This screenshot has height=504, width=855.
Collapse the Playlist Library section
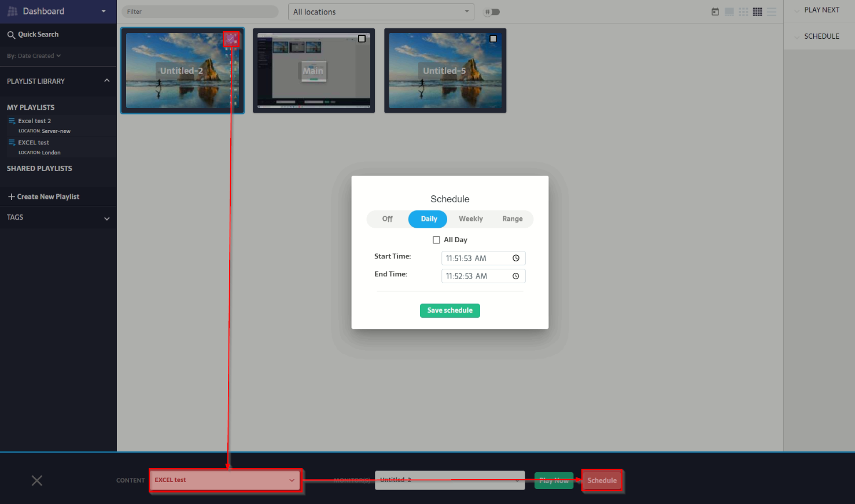pos(106,81)
